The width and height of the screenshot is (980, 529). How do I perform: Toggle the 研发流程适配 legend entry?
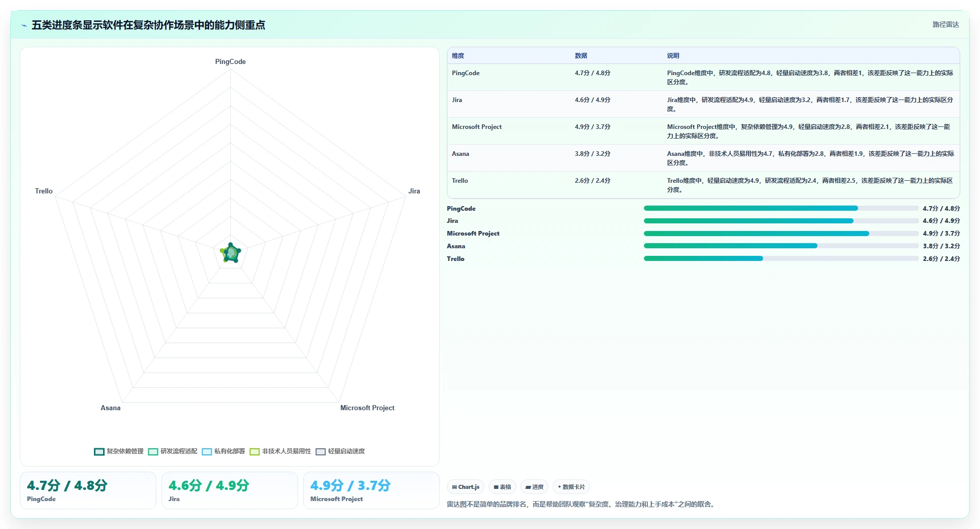173,451
